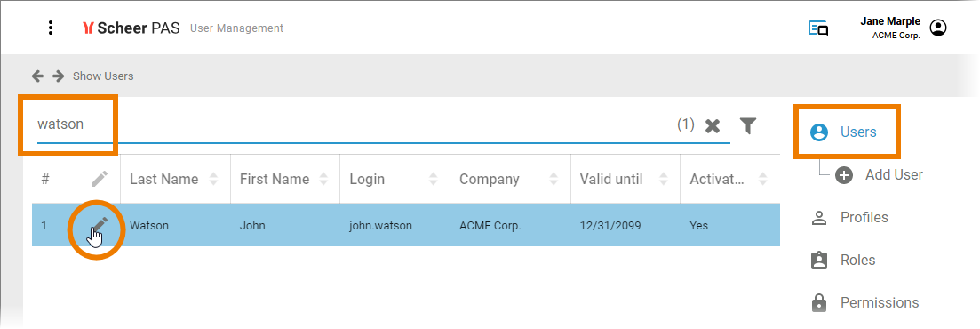
Task: Click the pencil icon in table header
Action: pos(100,179)
